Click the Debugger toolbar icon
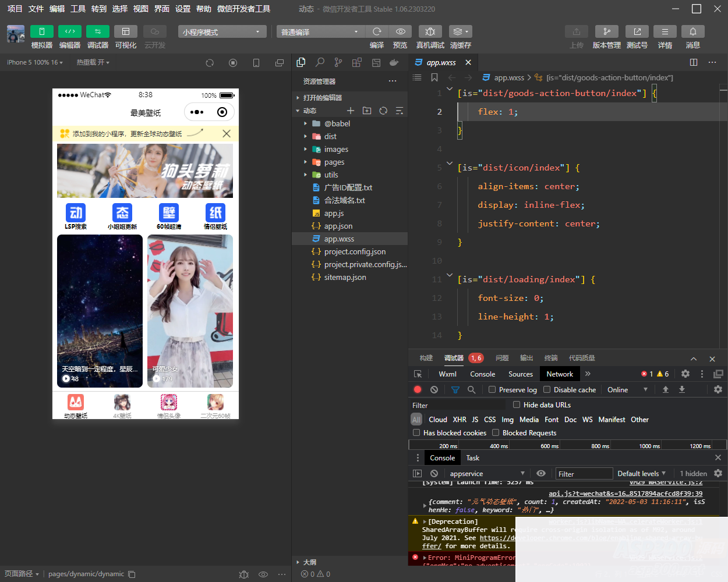The height and width of the screenshot is (582, 728). pyautogui.click(x=97, y=31)
